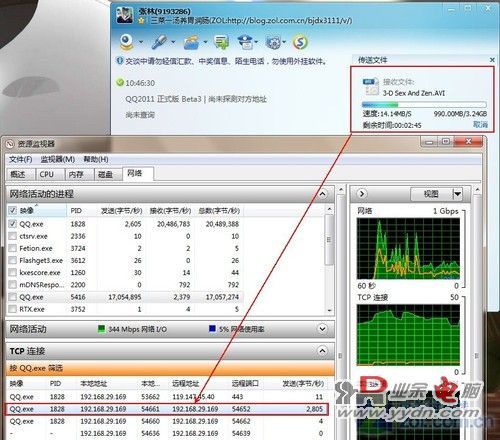Collapse the graph pane with arrow button

pyautogui.click(x=362, y=194)
